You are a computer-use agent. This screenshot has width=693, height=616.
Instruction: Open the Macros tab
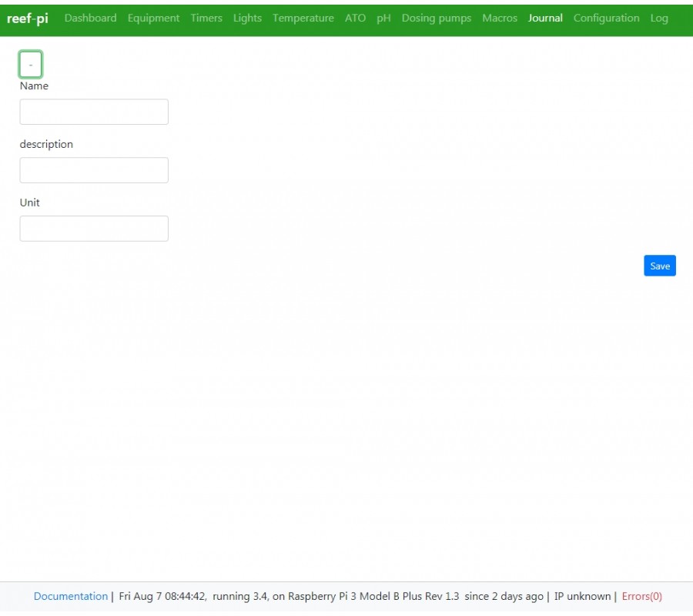500,18
